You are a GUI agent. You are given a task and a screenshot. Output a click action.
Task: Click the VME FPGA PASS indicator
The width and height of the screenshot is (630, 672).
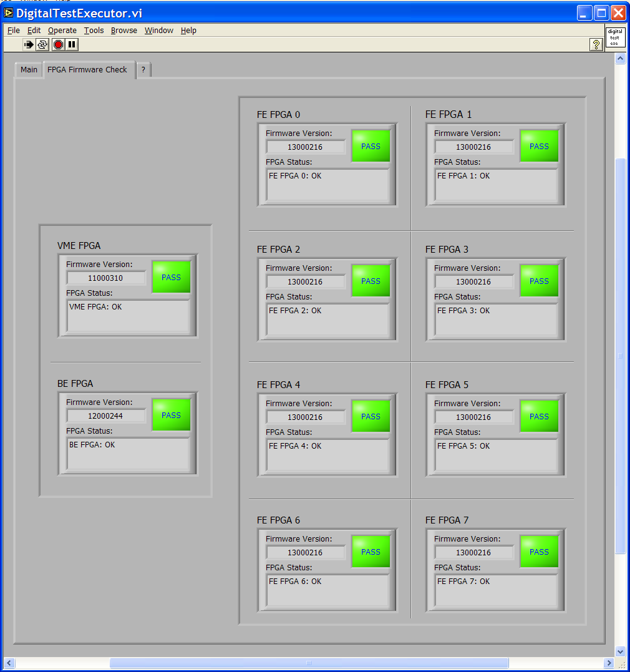[x=171, y=277]
